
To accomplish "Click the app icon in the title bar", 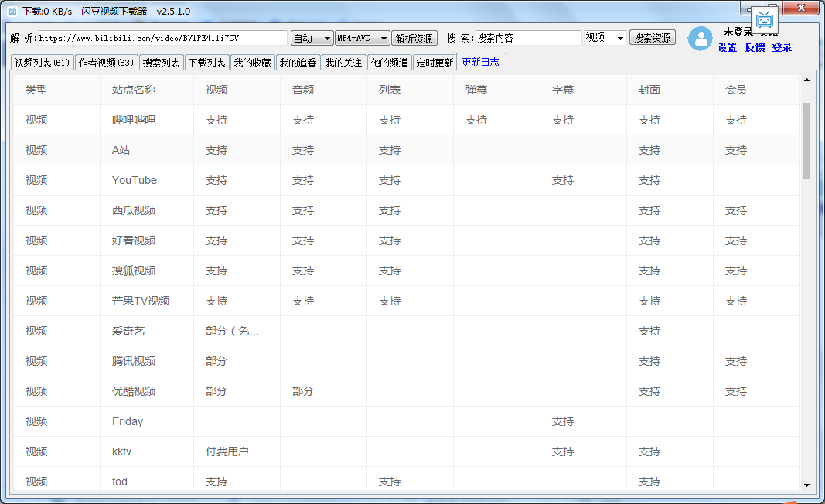I will pyautogui.click(x=12, y=11).
